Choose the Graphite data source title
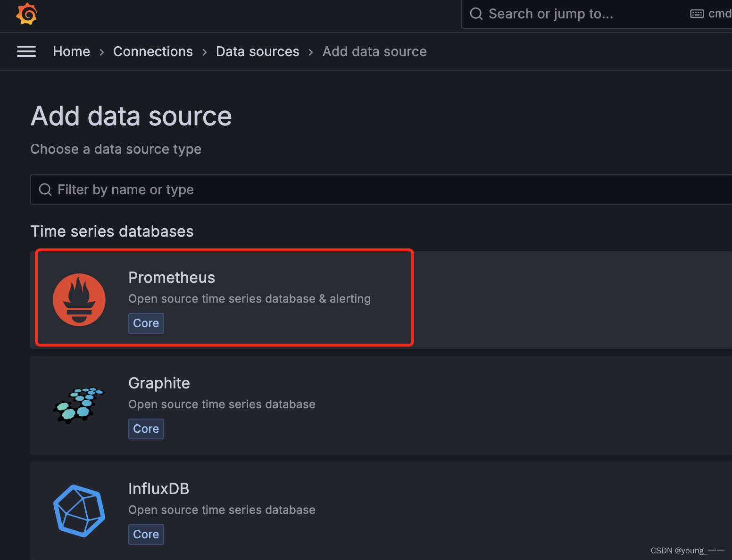Screen dimensions: 732x560 pyautogui.click(x=159, y=383)
